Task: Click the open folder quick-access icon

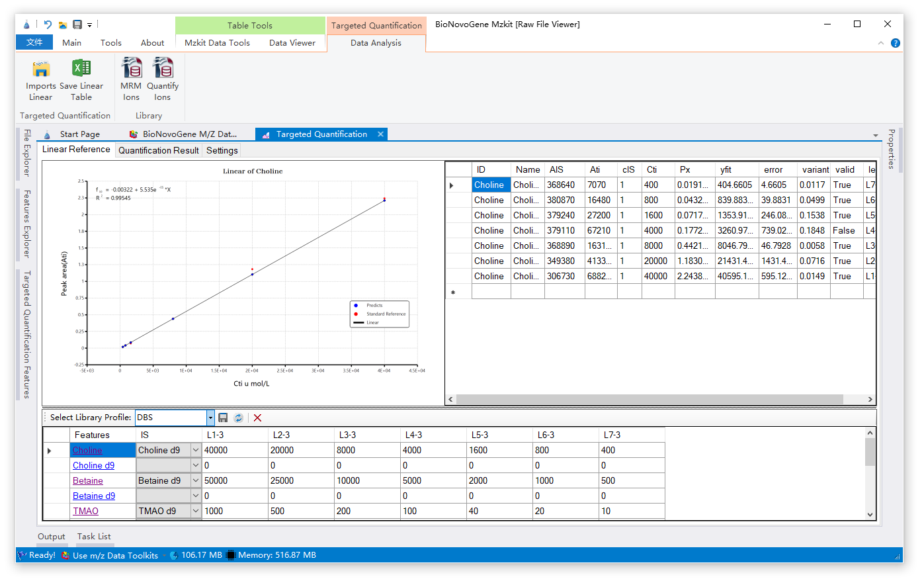Action: point(63,25)
